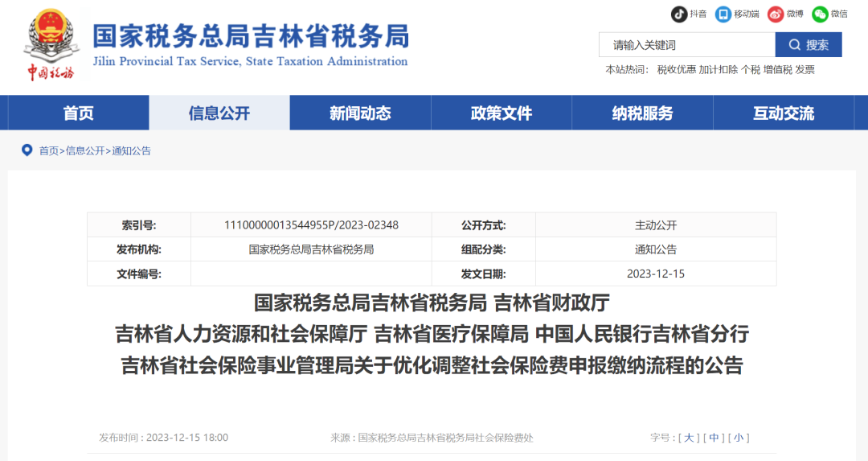Set font size to small (小)

[x=739, y=438]
